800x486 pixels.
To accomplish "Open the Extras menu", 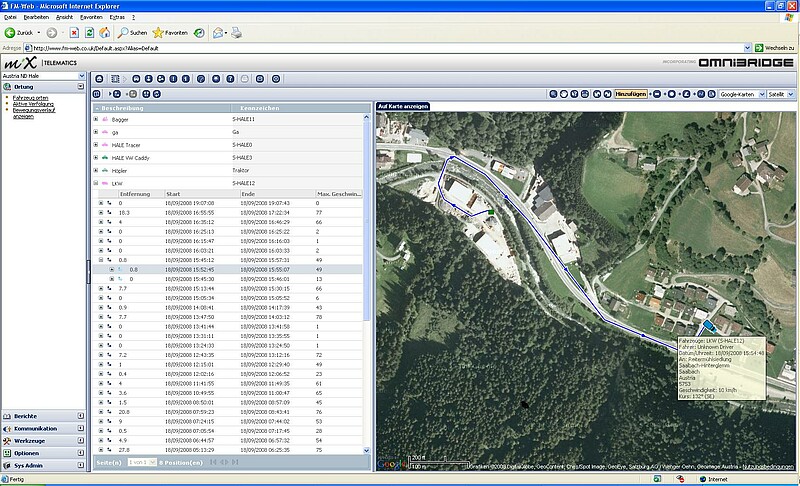I will 117,17.
